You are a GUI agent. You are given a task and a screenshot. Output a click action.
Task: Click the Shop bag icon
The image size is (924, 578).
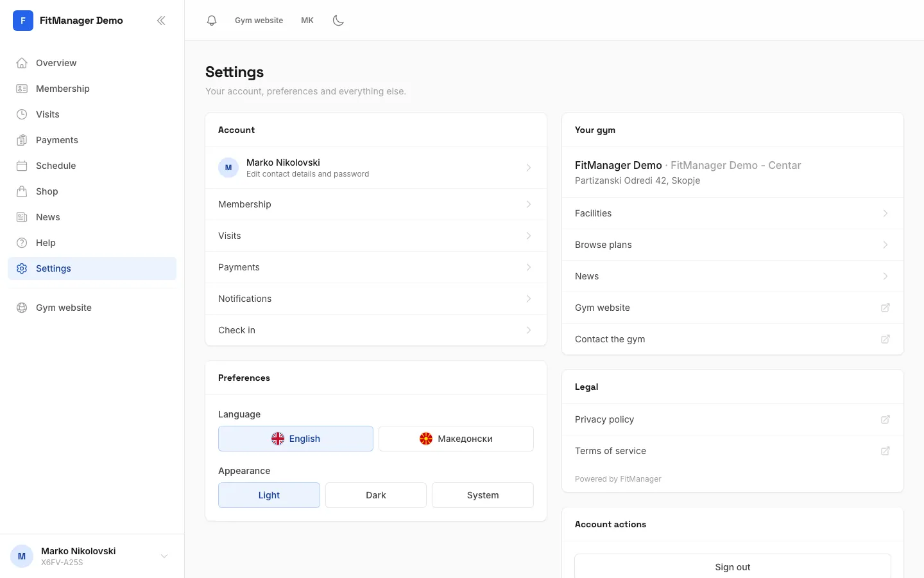pyautogui.click(x=22, y=191)
